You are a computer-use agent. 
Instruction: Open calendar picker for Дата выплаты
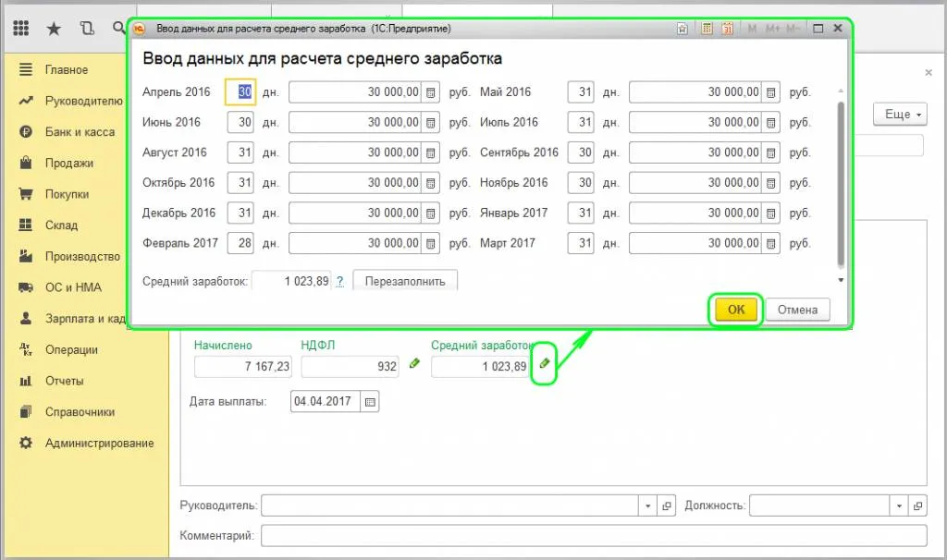coord(370,402)
